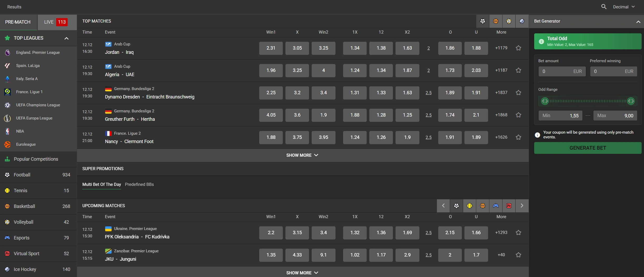Open the Volleyball sports category
Viewport: 644px width, 277px height.
point(38,222)
